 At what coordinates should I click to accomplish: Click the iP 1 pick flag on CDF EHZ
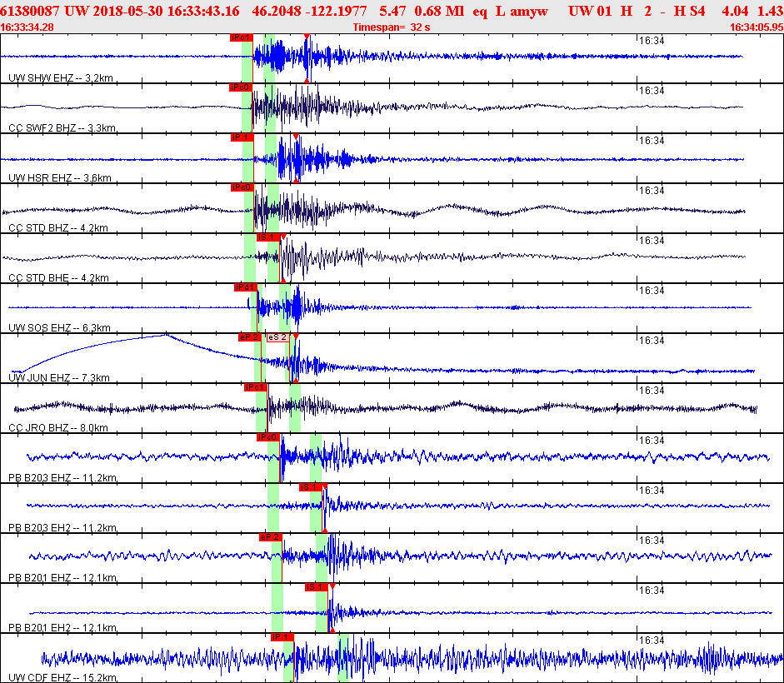[x=282, y=637]
